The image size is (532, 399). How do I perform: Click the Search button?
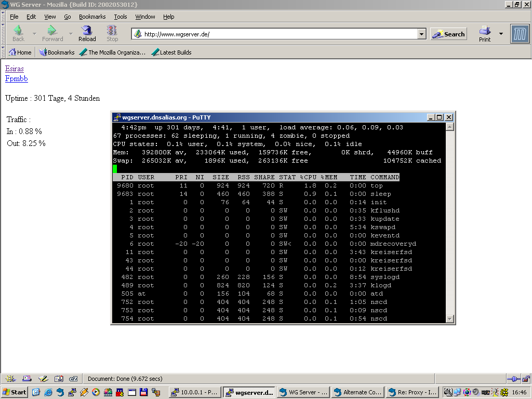click(448, 33)
